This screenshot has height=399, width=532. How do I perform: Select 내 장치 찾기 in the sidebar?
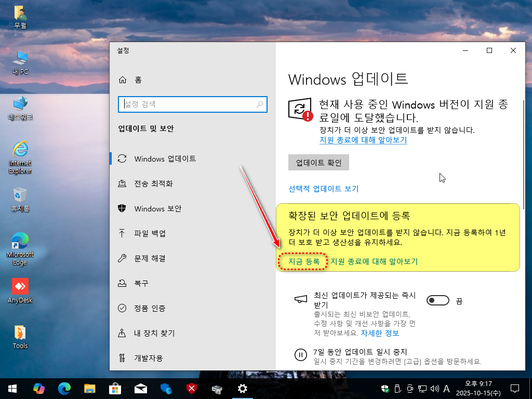(x=192, y=333)
